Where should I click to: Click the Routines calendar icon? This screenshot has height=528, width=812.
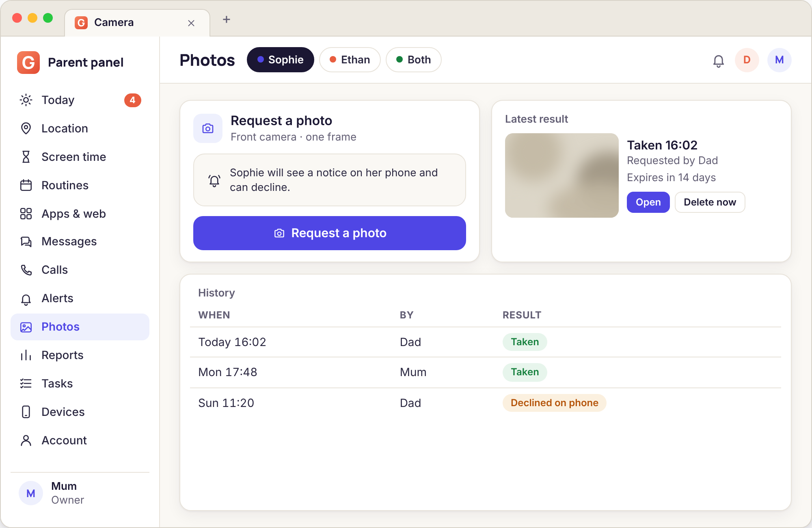click(x=26, y=185)
